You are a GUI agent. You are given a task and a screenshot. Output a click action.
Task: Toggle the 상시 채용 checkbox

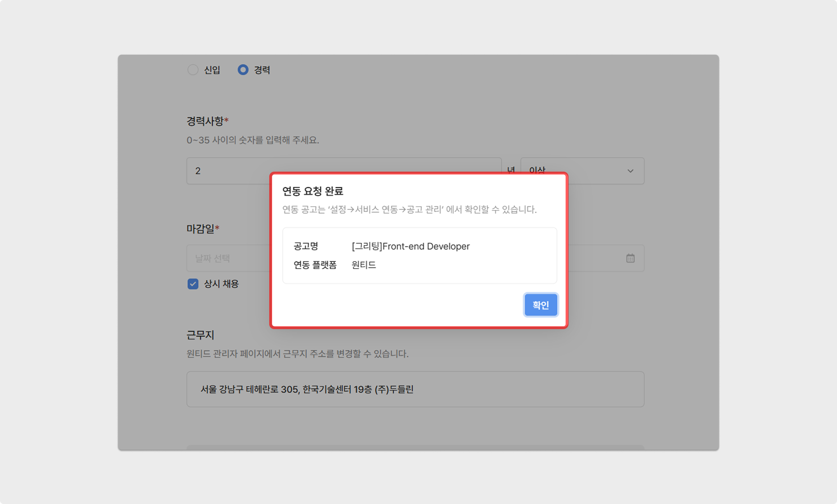pos(193,284)
